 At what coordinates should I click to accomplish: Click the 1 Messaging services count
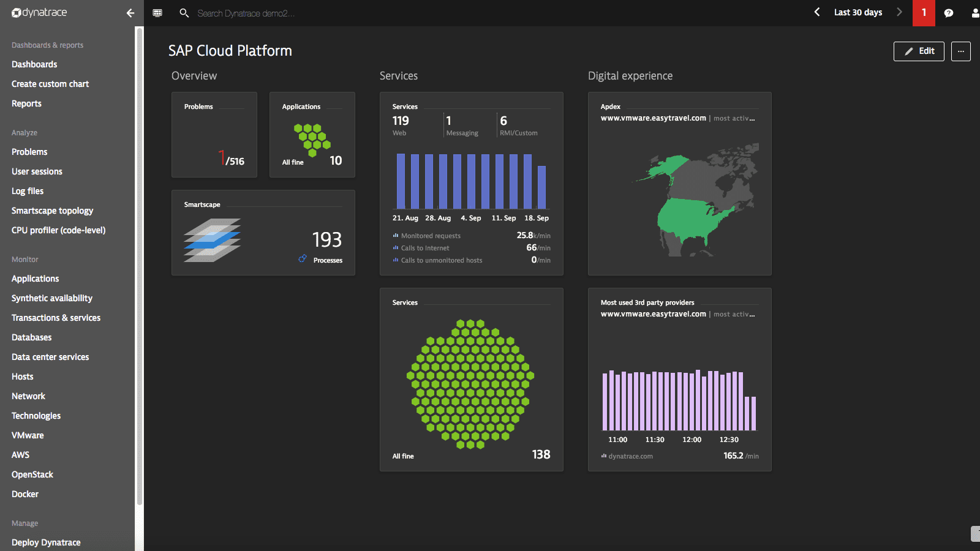[449, 121]
